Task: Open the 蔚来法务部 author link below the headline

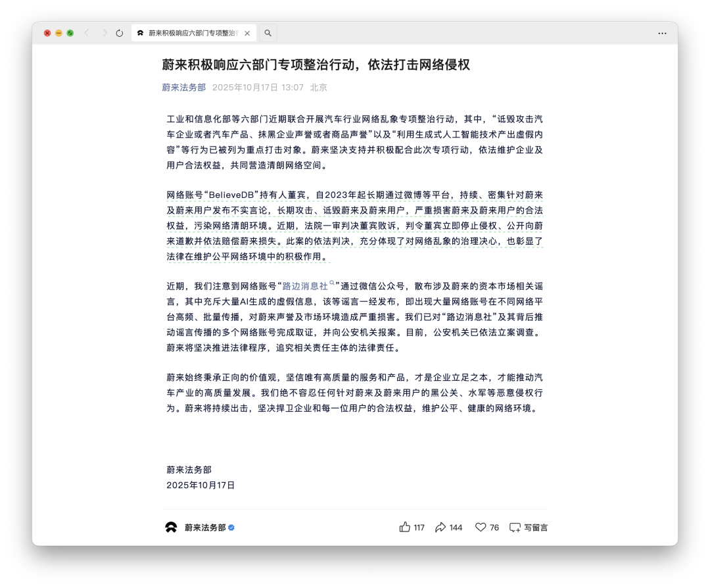Action: coord(183,87)
